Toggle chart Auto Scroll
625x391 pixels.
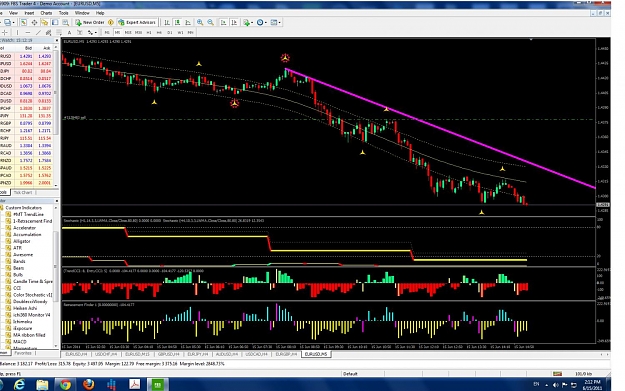tap(224, 22)
